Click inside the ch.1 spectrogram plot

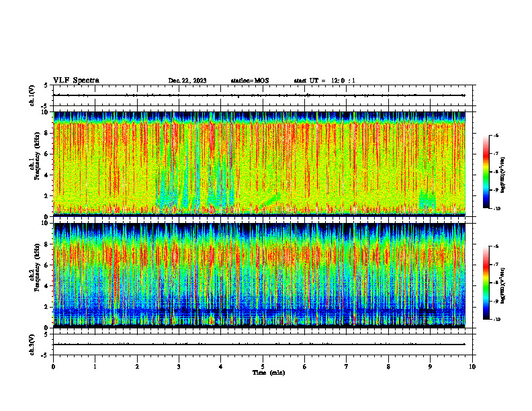point(259,164)
